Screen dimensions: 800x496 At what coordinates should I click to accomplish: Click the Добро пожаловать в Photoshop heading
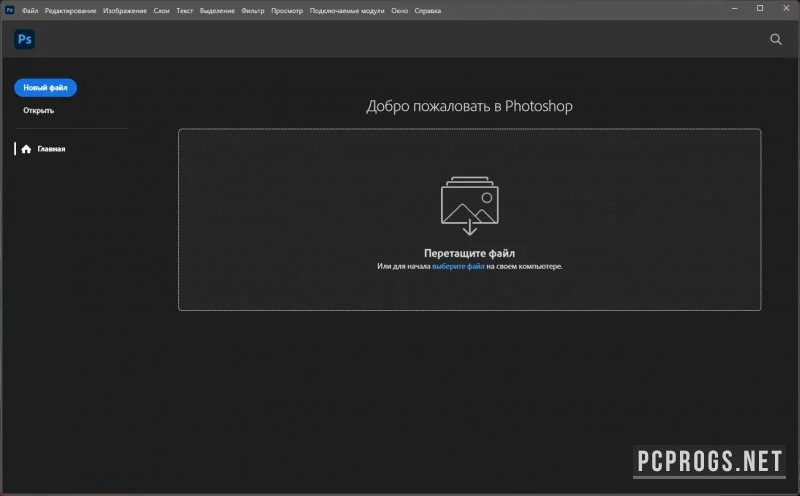(469, 106)
